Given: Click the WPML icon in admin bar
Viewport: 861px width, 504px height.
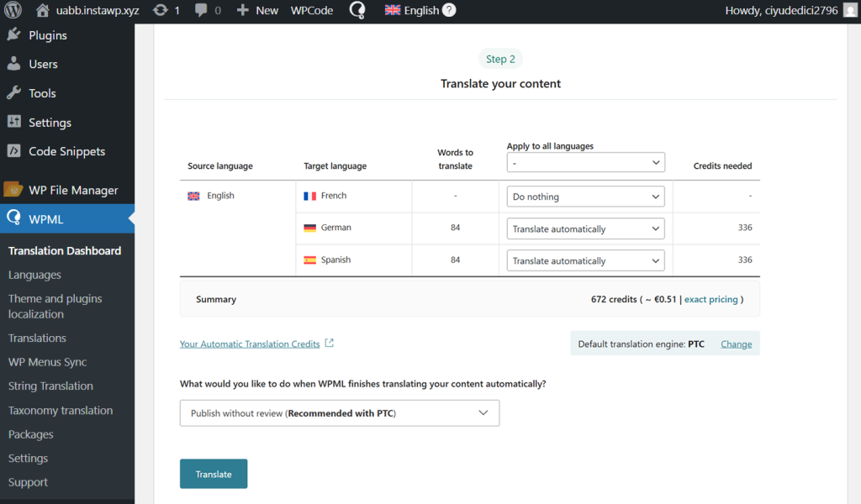Looking at the screenshot, I should click(357, 11).
